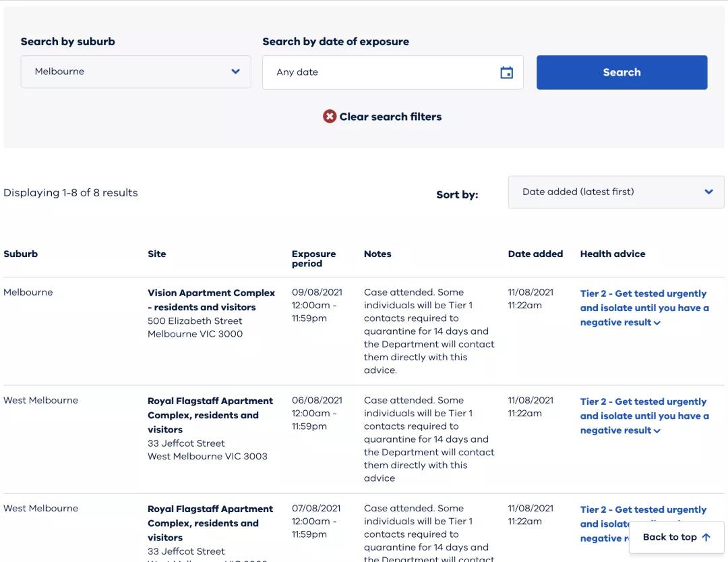This screenshot has height=562, width=728.
Task: Click date added '11/08/2021' in Vision Apartment row
Action: [530, 292]
